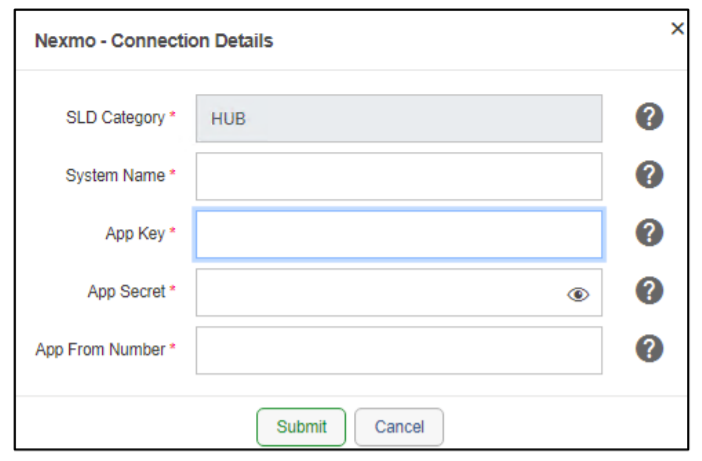Click the App From Number label
Screen dimensions: 702x461
coord(100,350)
